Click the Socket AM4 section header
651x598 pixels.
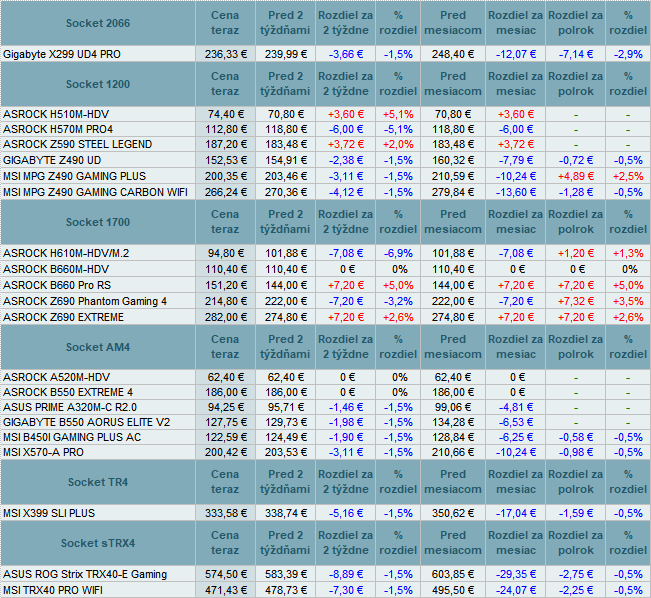click(98, 347)
